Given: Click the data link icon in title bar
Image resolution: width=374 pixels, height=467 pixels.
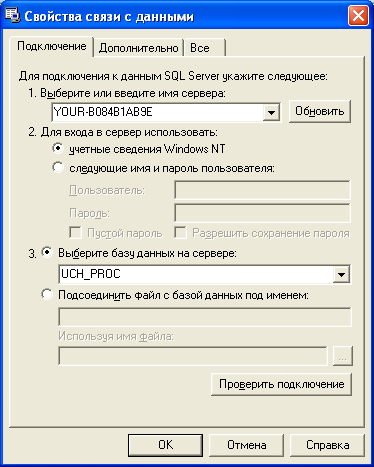Looking at the screenshot, I should pyautogui.click(x=12, y=16).
